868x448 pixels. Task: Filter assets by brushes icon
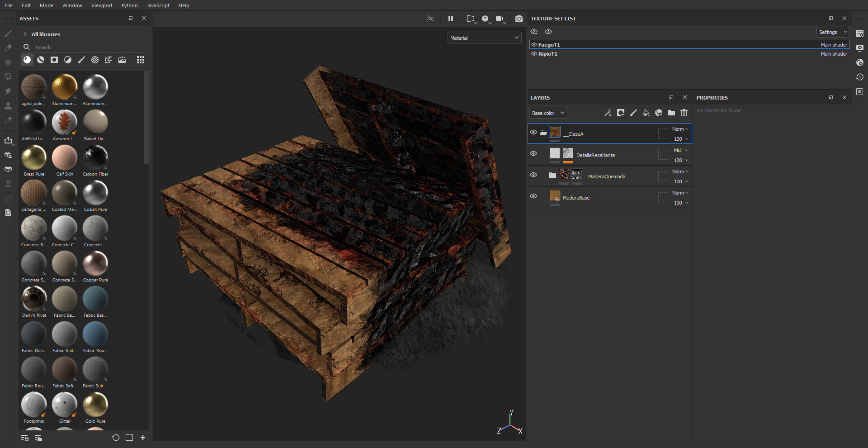(x=81, y=60)
